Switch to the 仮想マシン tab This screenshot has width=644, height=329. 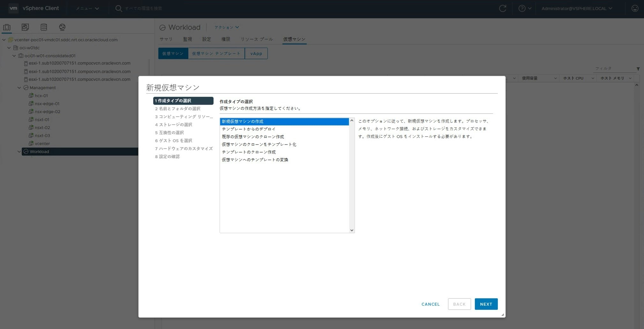pyautogui.click(x=294, y=39)
